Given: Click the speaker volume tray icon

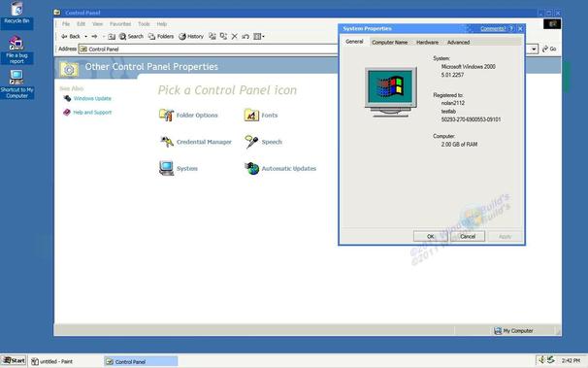Looking at the screenshot, I should click(541, 360).
